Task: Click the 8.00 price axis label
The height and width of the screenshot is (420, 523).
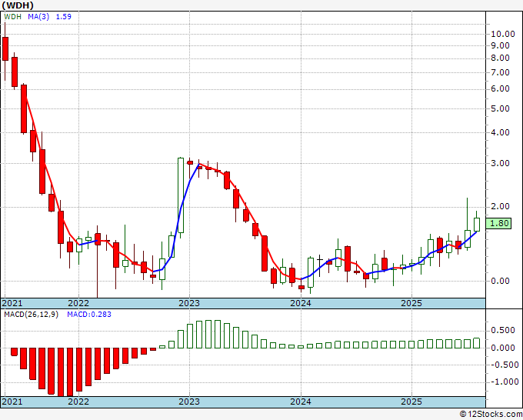Action: tap(500, 58)
